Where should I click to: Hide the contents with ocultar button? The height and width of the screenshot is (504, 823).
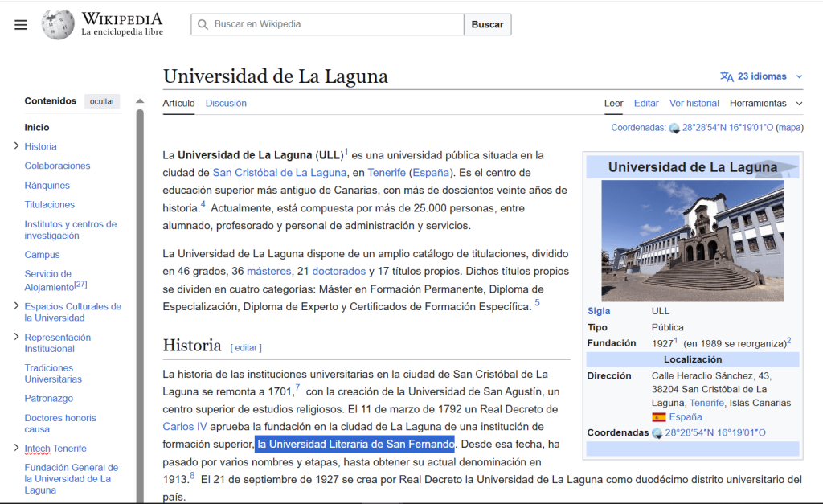[x=102, y=101]
